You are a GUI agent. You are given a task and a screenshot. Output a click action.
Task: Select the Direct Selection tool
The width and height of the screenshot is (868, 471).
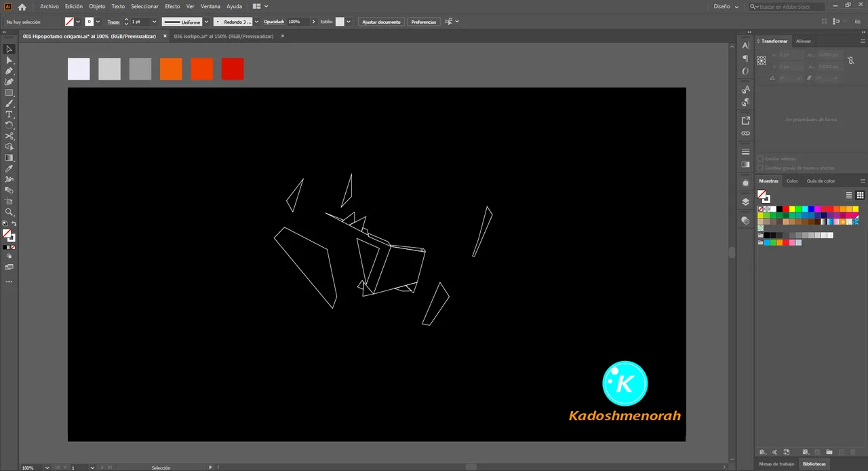[x=9, y=60]
